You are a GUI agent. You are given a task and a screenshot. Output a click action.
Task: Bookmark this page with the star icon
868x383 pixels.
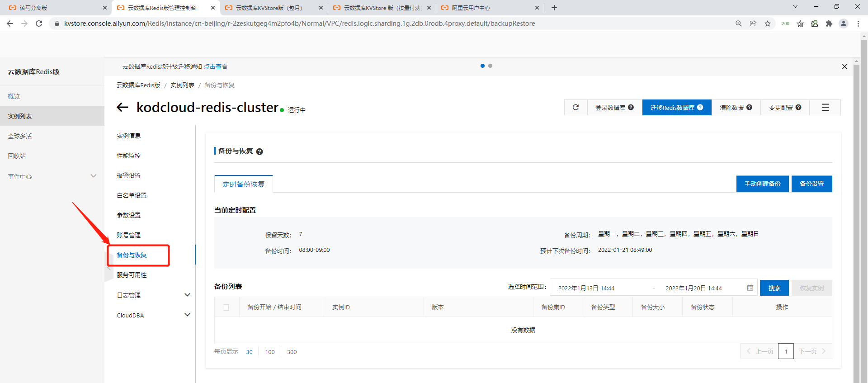pos(768,24)
